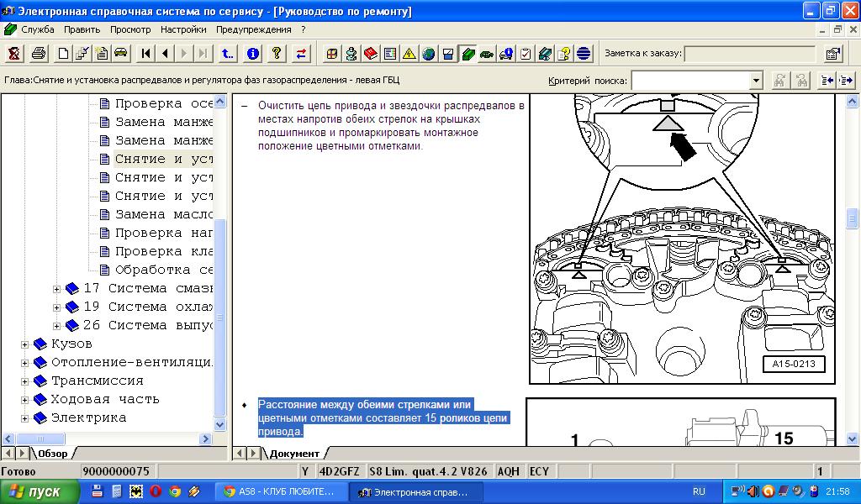Click the red and blue swap arrows icon

click(x=301, y=54)
